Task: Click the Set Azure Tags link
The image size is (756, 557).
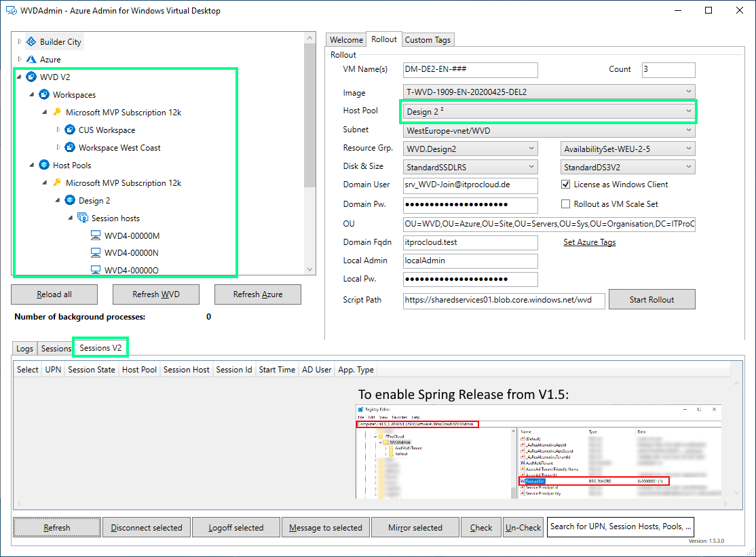Action: tap(589, 242)
